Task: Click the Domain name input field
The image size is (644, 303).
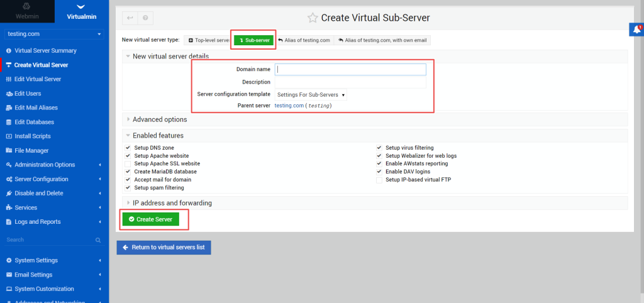Action: (x=351, y=70)
